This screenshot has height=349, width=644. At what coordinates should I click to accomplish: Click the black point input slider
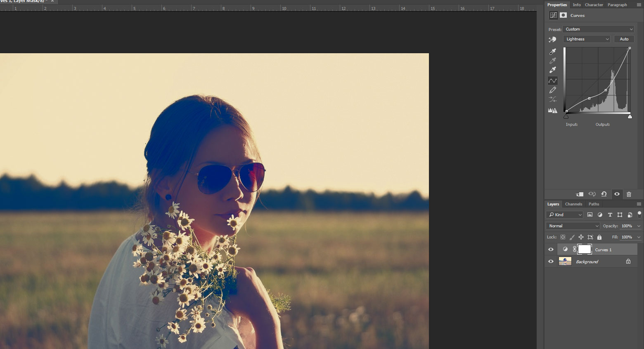pos(566,117)
